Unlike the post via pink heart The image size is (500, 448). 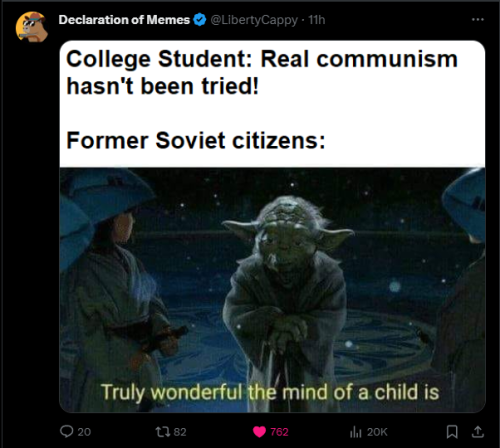pos(259,432)
